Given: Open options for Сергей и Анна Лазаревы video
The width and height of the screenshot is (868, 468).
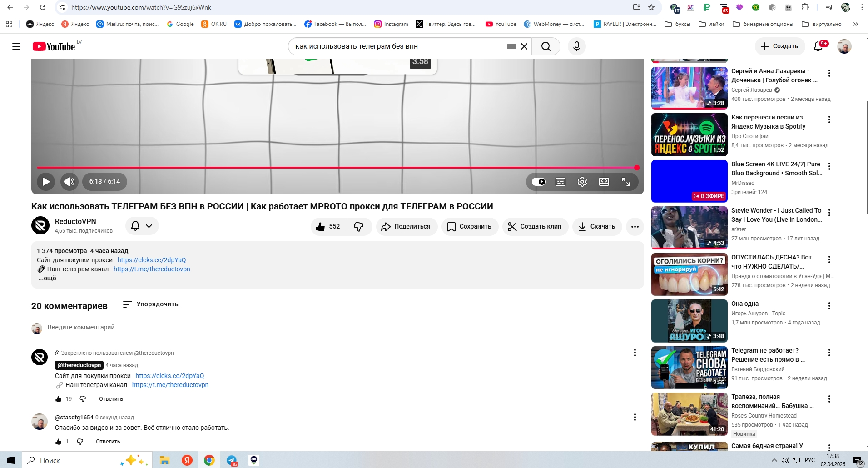Looking at the screenshot, I should tap(829, 73).
